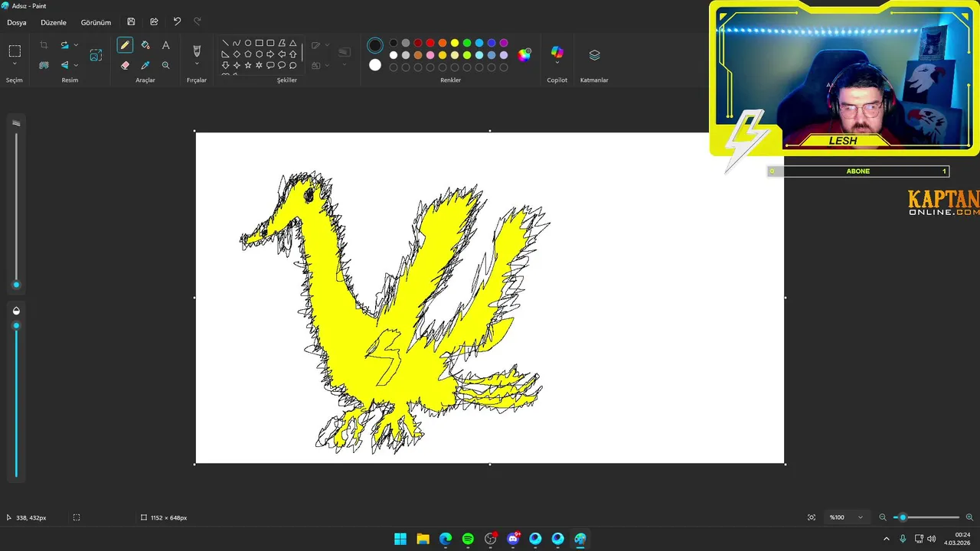Open Spotify from the taskbar
Viewport: 980px width, 551px height.
click(468, 539)
